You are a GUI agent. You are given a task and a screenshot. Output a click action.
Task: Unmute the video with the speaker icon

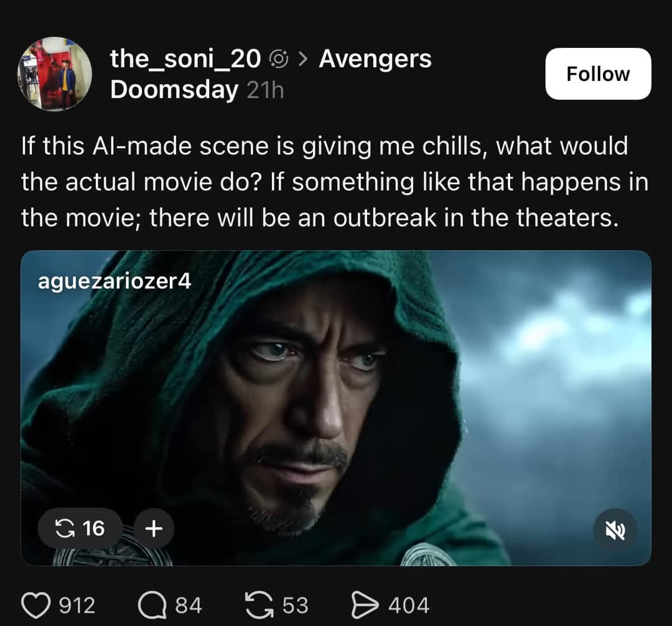pyautogui.click(x=615, y=530)
